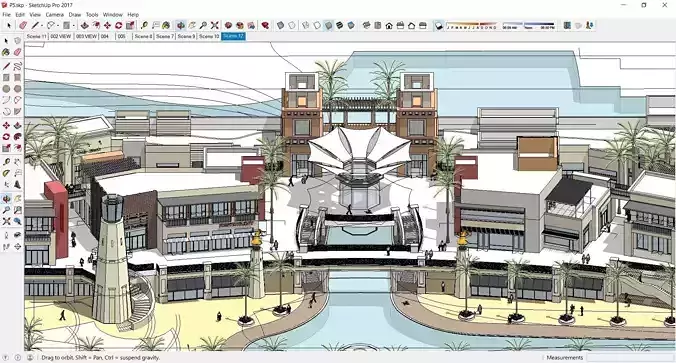This screenshot has height=363, width=676.
Task: Select the Freehand drawing tool
Action: click(x=17, y=66)
